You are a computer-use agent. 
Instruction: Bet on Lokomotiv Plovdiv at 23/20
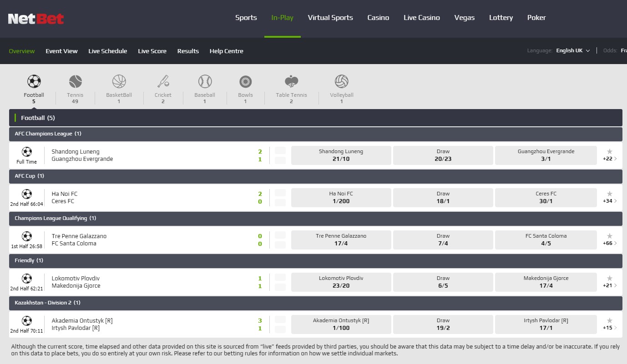(x=341, y=282)
